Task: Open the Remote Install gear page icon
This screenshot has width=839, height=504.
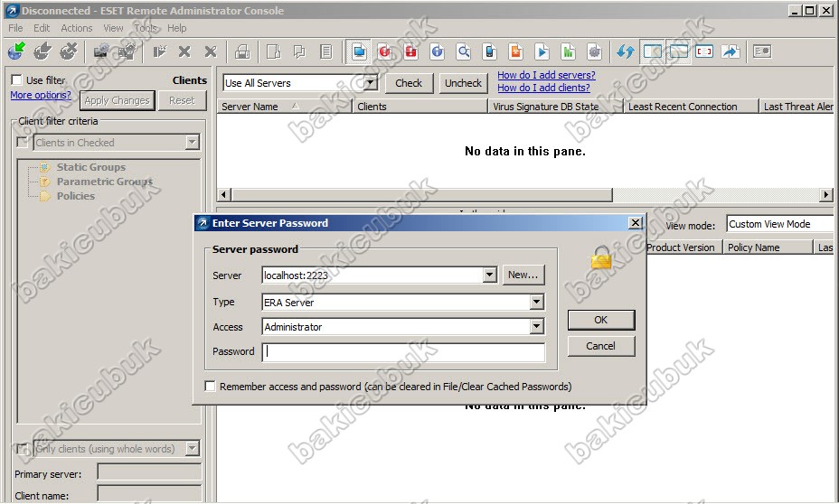Action: click(595, 51)
